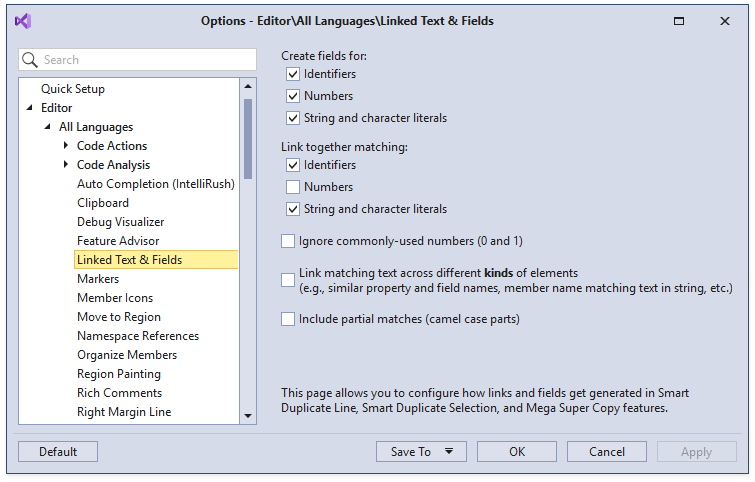This screenshot has height=482, width=755.
Task: Click the tree scrollbar down arrow
Action: [x=248, y=416]
